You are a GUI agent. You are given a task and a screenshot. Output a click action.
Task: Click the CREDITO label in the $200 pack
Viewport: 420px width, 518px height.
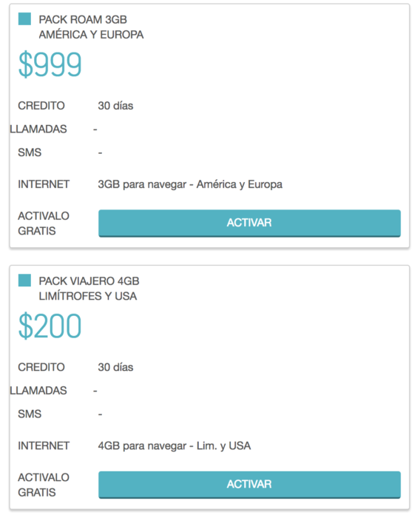(41, 367)
